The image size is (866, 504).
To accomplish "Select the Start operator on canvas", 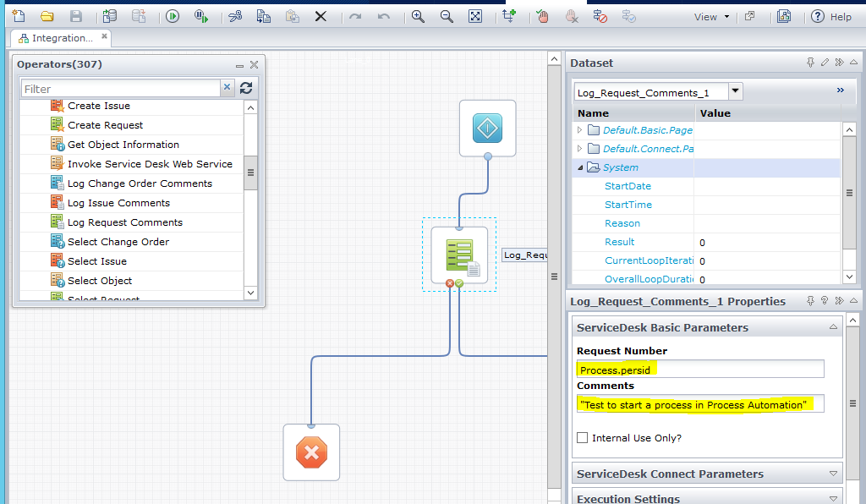I will [487, 128].
